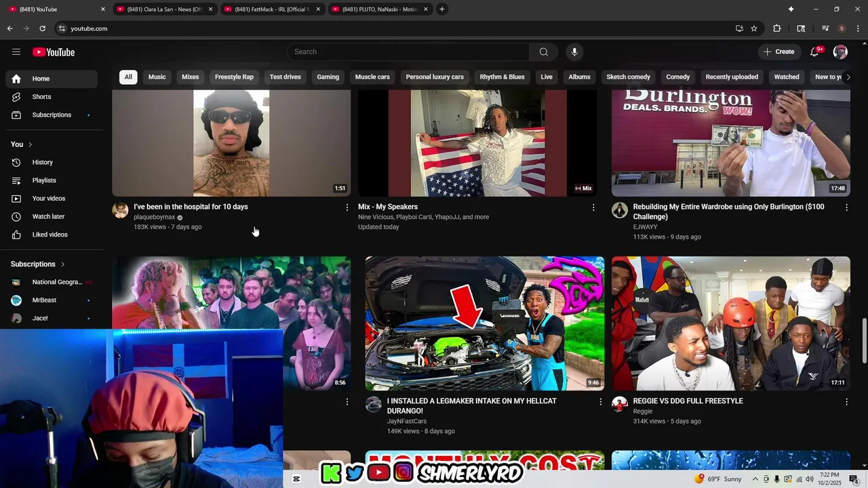Open Your videos in sidebar
The height and width of the screenshot is (488, 868).
(x=52, y=199)
